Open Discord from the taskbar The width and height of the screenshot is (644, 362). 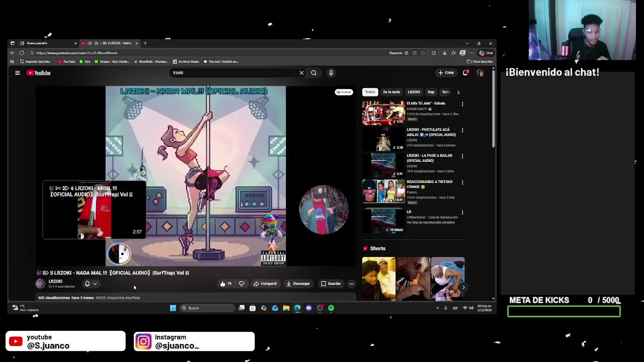[x=308, y=308]
